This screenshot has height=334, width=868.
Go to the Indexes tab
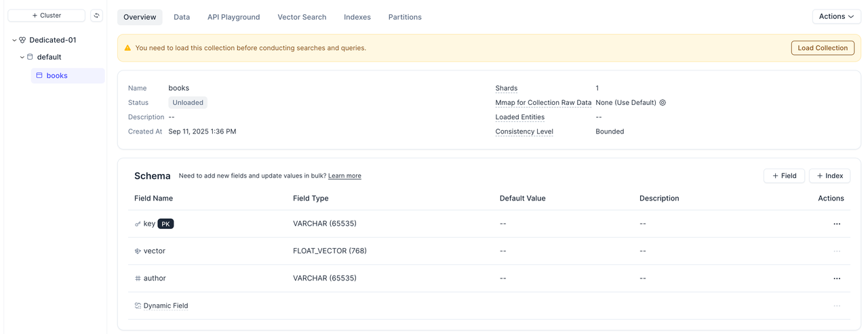(357, 17)
